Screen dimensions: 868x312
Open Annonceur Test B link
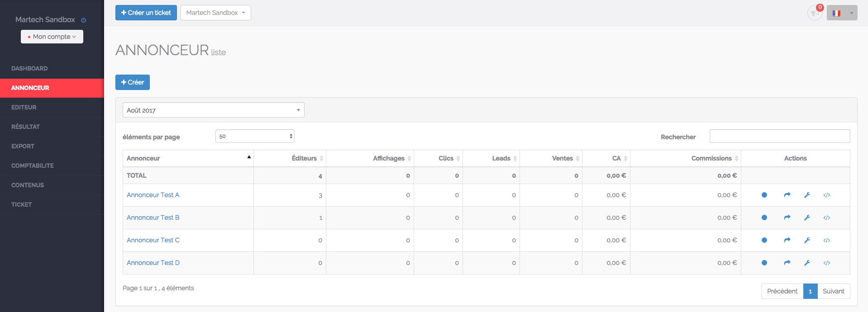pos(153,217)
